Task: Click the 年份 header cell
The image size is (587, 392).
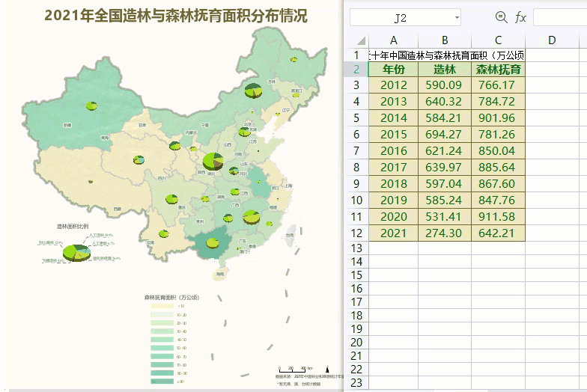Action: click(x=394, y=69)
